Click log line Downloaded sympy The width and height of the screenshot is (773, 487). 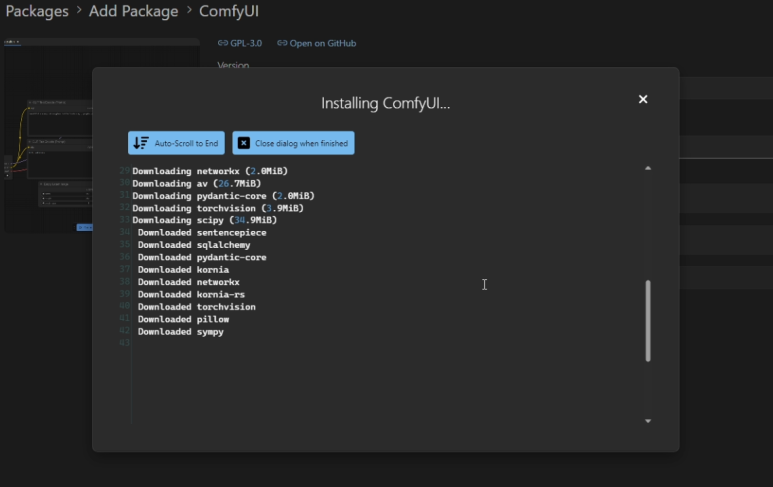pos(181,332)
